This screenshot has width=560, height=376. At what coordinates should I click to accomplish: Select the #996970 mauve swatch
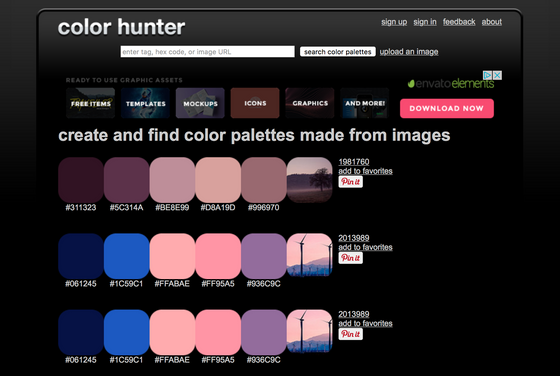coord(264,180)
